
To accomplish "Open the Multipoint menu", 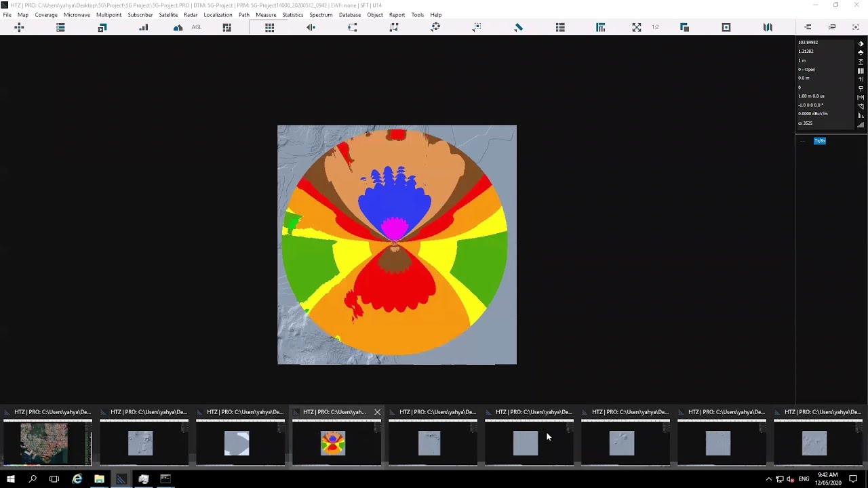I will [x=108, y=15].
